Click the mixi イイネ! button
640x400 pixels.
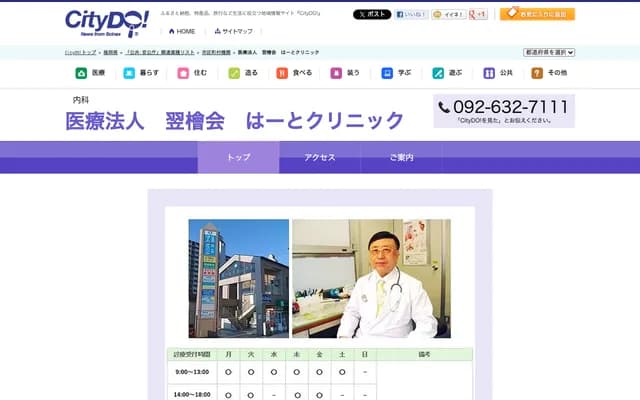[x=449, y=14]
